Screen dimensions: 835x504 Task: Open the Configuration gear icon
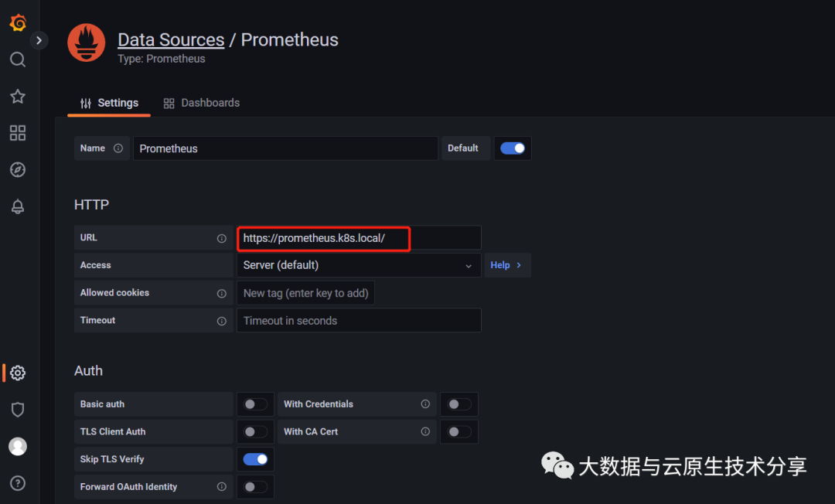click(x=18, y=373)
